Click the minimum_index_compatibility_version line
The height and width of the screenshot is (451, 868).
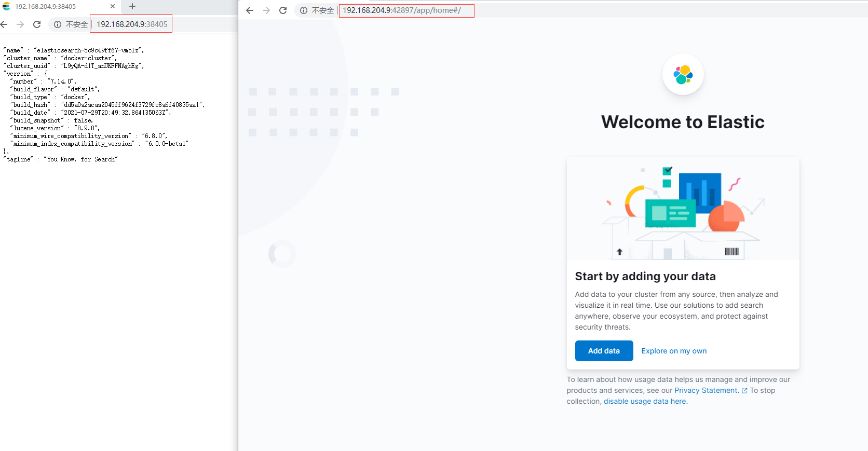(x=99, y=144)
